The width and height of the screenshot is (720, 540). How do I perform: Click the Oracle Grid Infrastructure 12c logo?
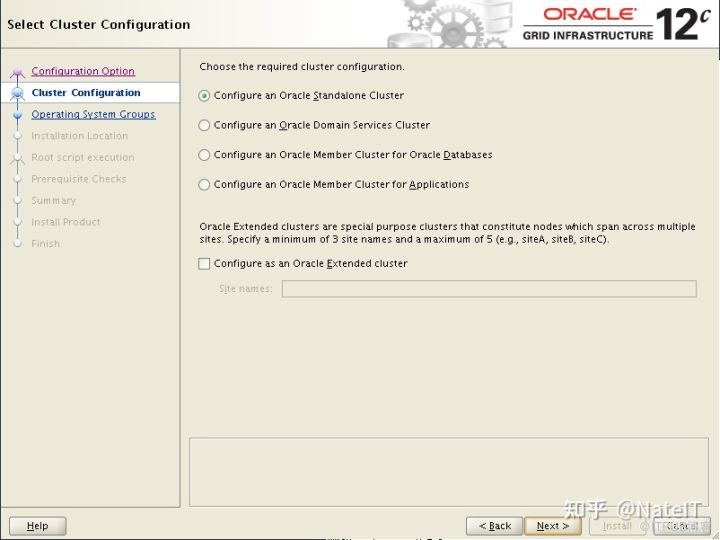[617, 24]
